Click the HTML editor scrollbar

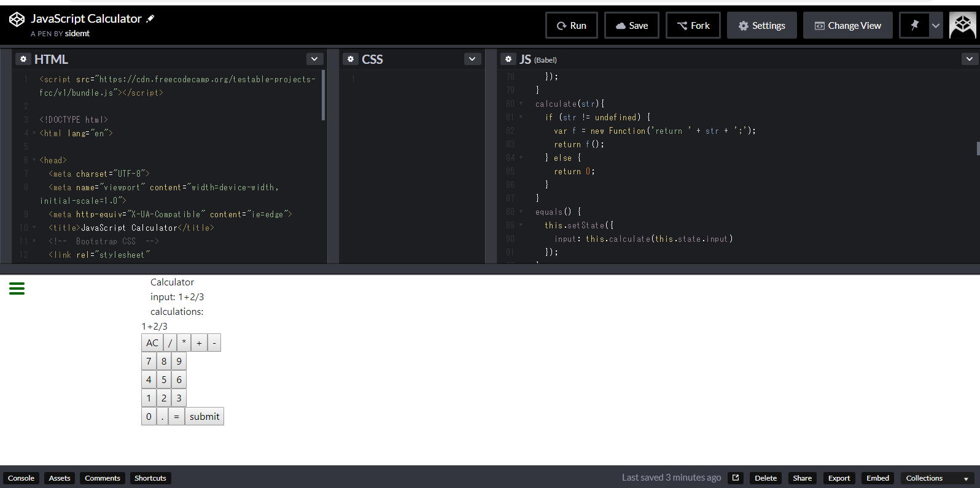point(324,95)
